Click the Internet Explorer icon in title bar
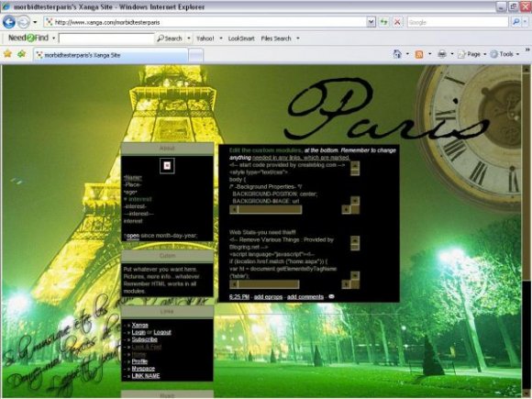The height and width of the screenshot is (399, 532). (6, 6)
